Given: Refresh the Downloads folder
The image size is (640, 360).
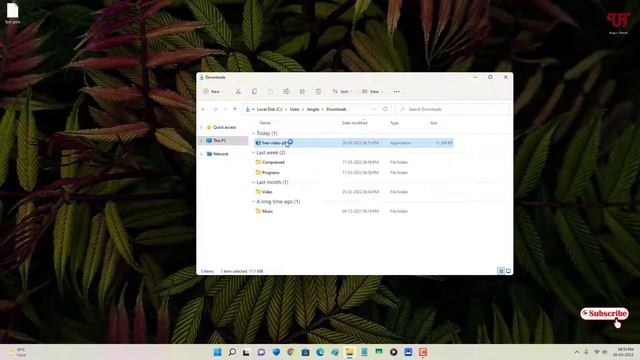Looking at the screenshot, I should (x=385, y=109).
